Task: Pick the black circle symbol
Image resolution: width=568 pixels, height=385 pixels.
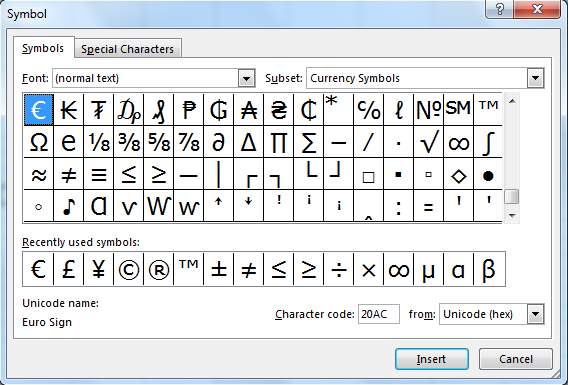Action: pyautogui.click(x=488, y=174)
